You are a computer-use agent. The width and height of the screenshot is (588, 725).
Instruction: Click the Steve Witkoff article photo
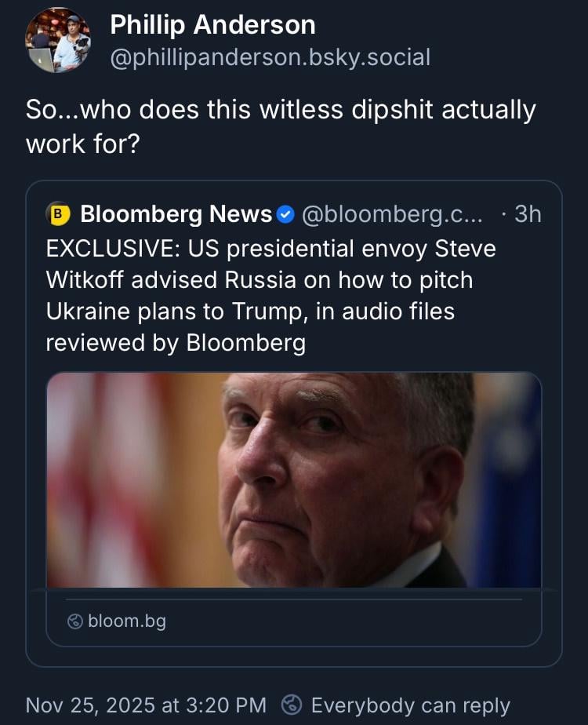(293, 479)
